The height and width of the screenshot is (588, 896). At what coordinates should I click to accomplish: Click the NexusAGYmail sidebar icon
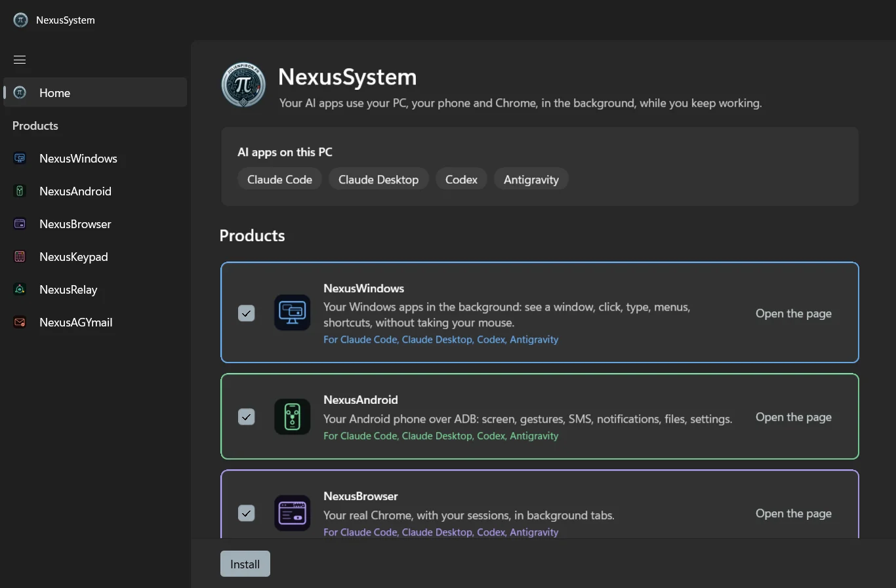coord(20,322)
